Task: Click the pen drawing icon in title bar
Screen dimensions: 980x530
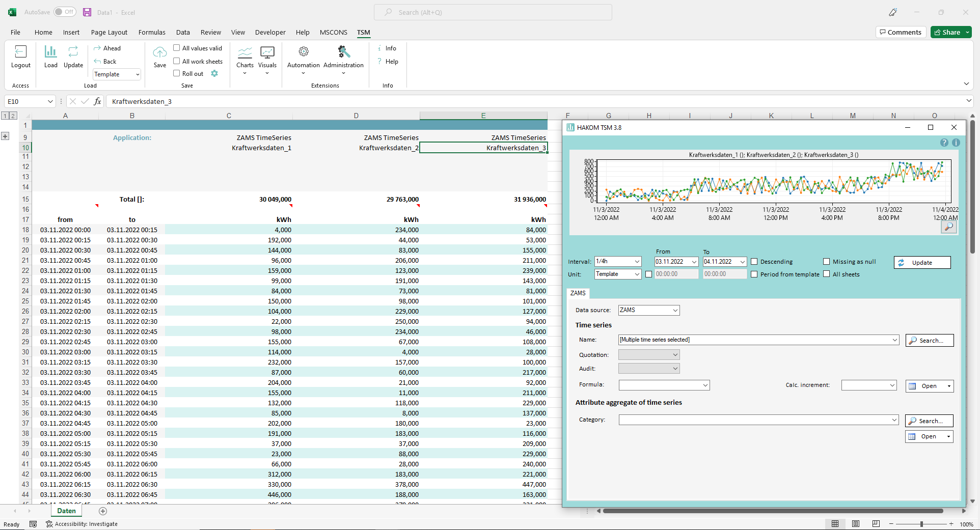Action: tap(893, 12)
